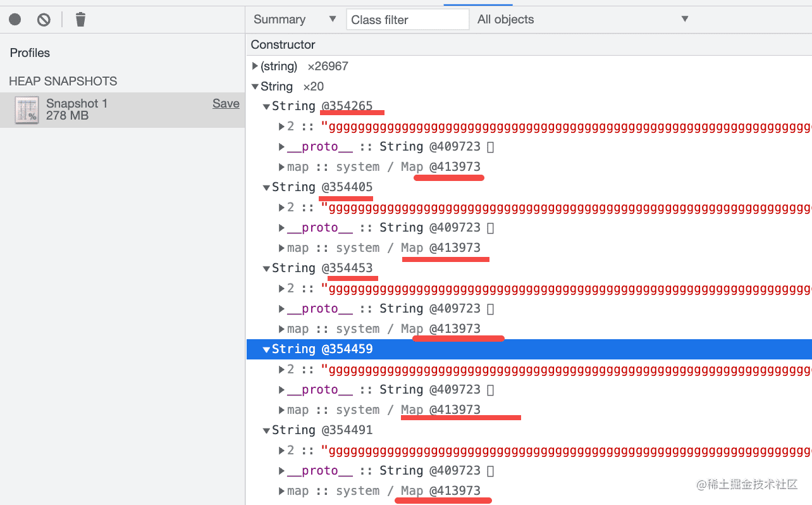Select the highlighted String @354459 row
Viewport: 812px width, 505px height.
point(323,349)
